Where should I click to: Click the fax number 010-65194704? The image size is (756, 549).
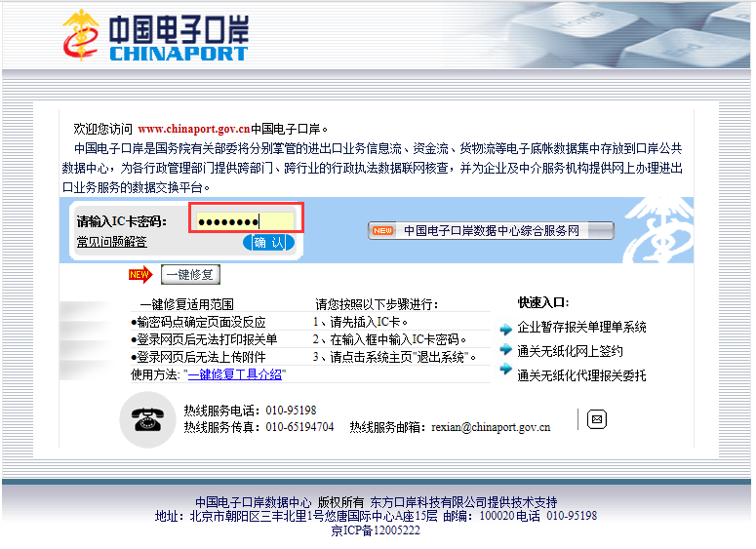(x=299, y=427)
